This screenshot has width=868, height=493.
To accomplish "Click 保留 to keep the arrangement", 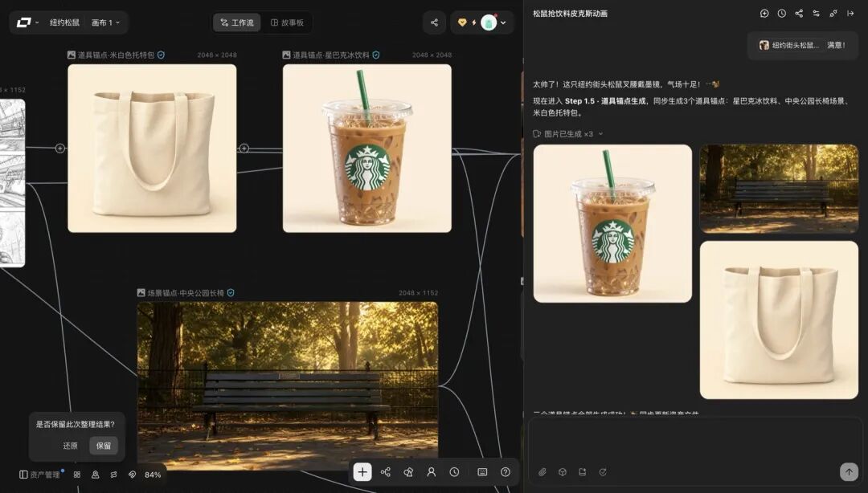I will 104,446.
